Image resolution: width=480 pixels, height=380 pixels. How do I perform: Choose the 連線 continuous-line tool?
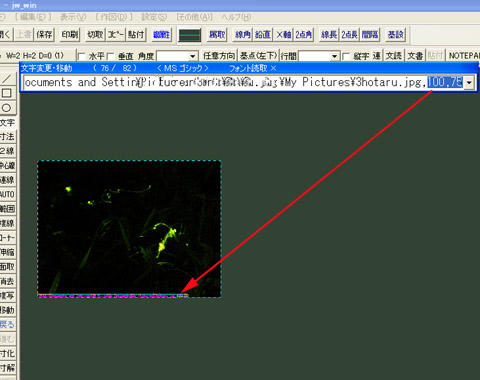(7, 180)
